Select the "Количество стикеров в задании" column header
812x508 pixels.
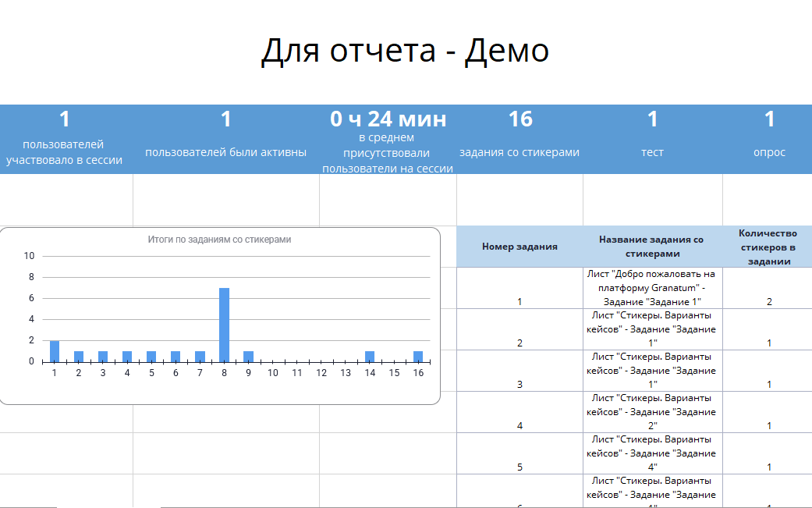(768, 247)
